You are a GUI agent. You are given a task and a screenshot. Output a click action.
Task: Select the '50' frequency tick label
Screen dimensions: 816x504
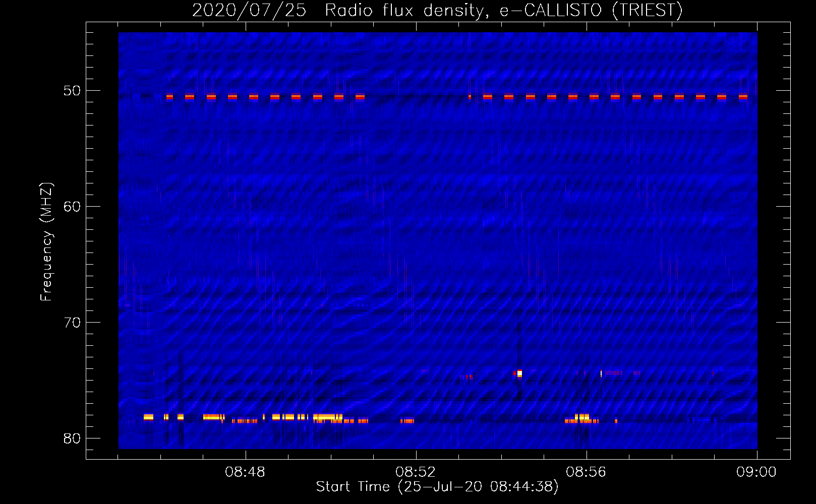pos(72,91)
